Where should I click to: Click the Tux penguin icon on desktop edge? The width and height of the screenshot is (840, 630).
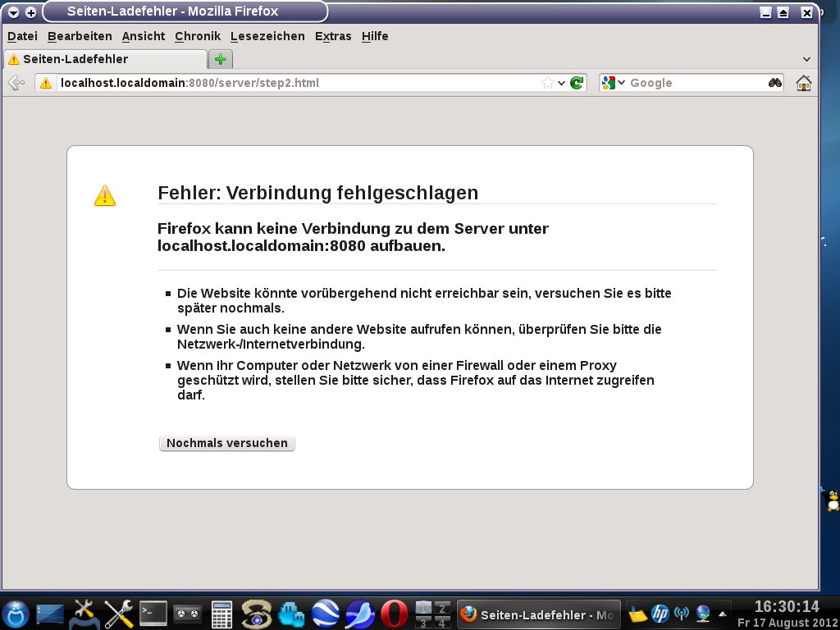[x=832, y=500]
